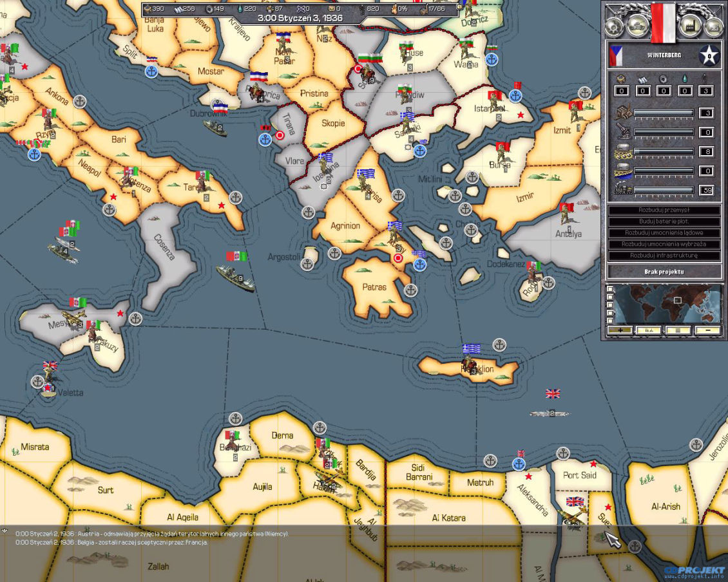Click Buduj baterie plot. button
The height and width of the screenshot is (582, 728).
click(664, 221)
